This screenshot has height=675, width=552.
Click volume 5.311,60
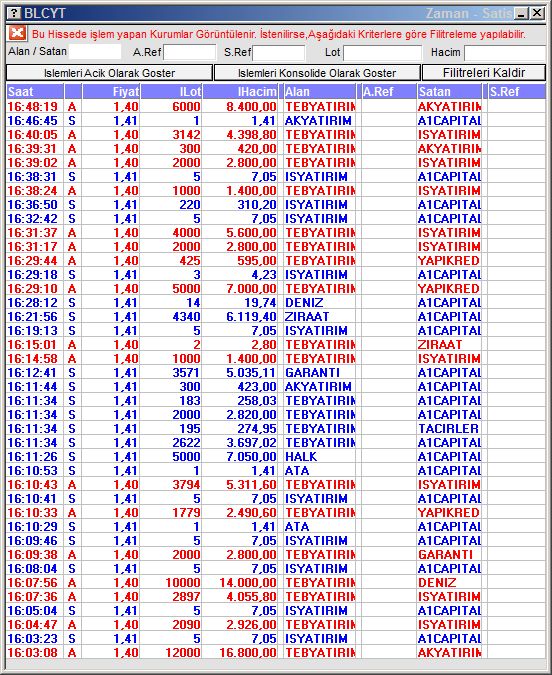tap(251, 484)
